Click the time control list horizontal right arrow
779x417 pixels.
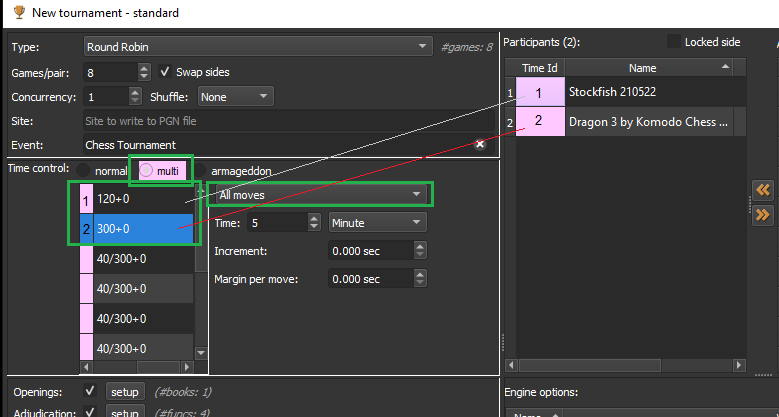pyautogui.click(x=187, y=367)
